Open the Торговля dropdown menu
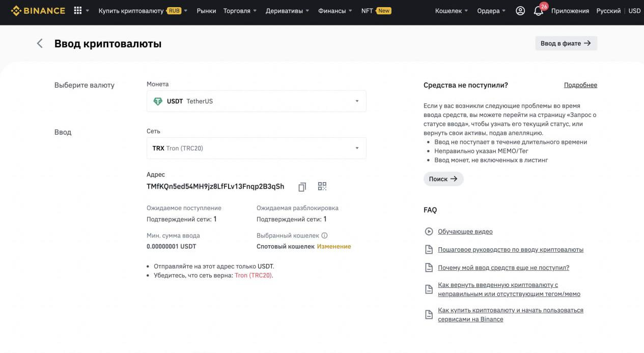The height and width of the screenshot is (353, 644). 240,11
